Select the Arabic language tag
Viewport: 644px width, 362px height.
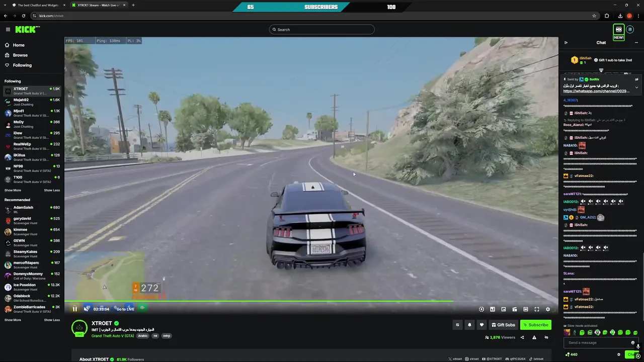pos(143,336)
